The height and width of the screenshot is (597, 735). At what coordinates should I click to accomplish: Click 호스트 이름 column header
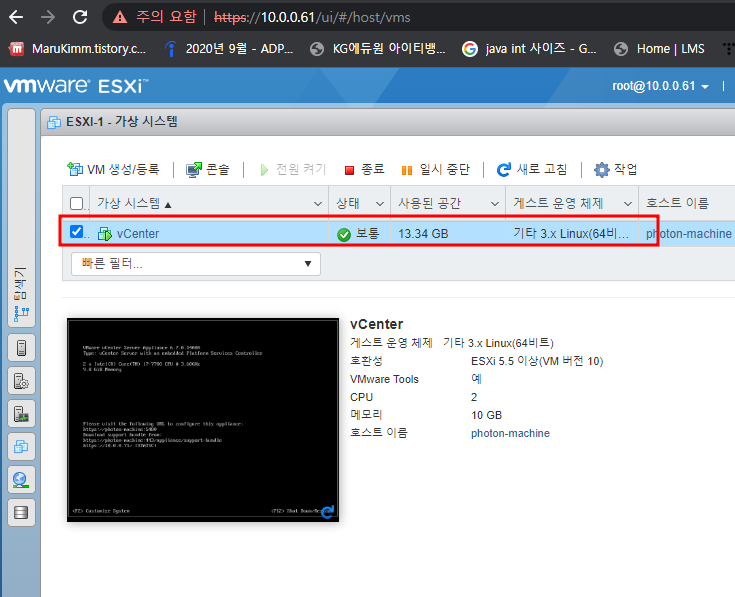(677, 203)
